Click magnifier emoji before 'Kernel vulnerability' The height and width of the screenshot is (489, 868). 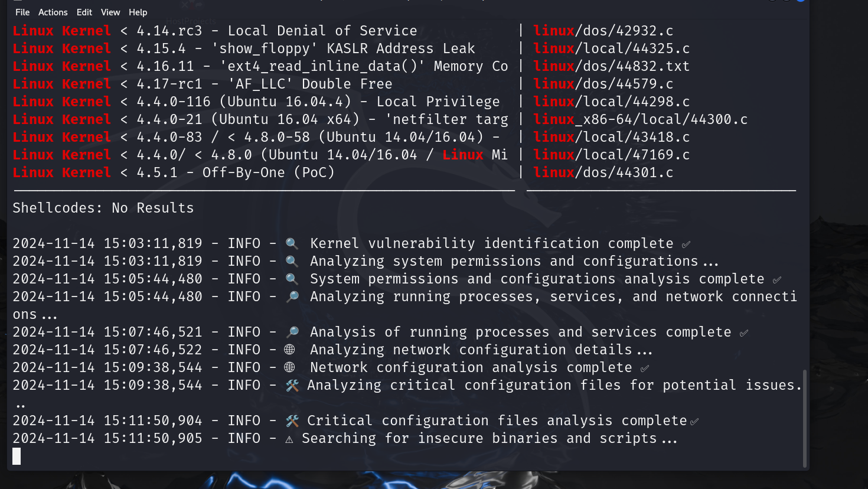[292, 243]
